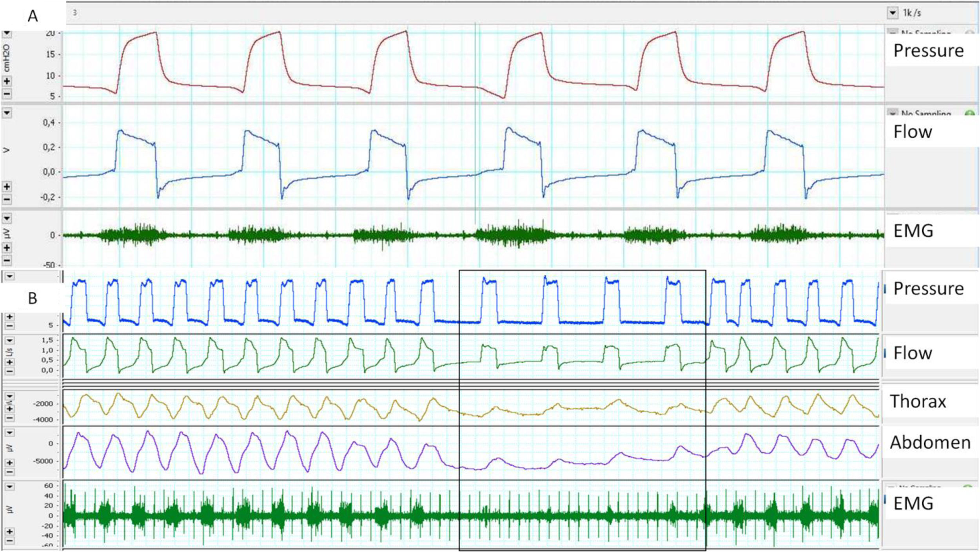Click plus button on the L/s flow channel
The image size is (980, 552).
10,362
